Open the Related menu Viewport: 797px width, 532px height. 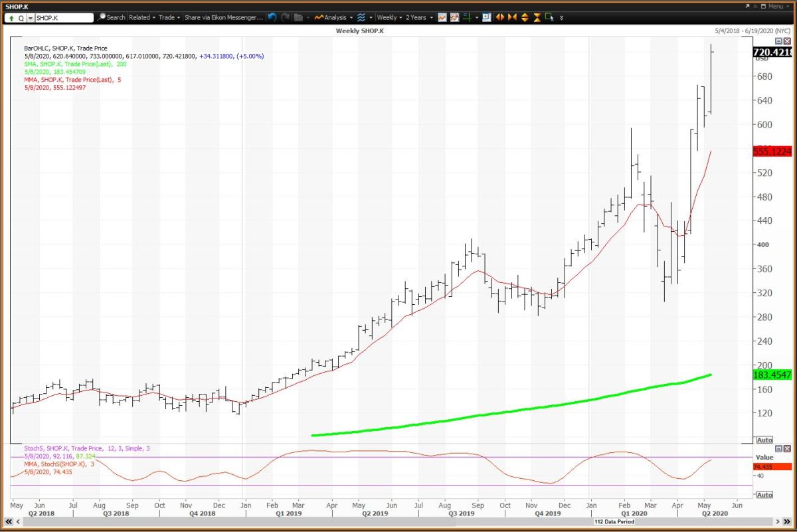pyautogui.click(x=142, y=17)
